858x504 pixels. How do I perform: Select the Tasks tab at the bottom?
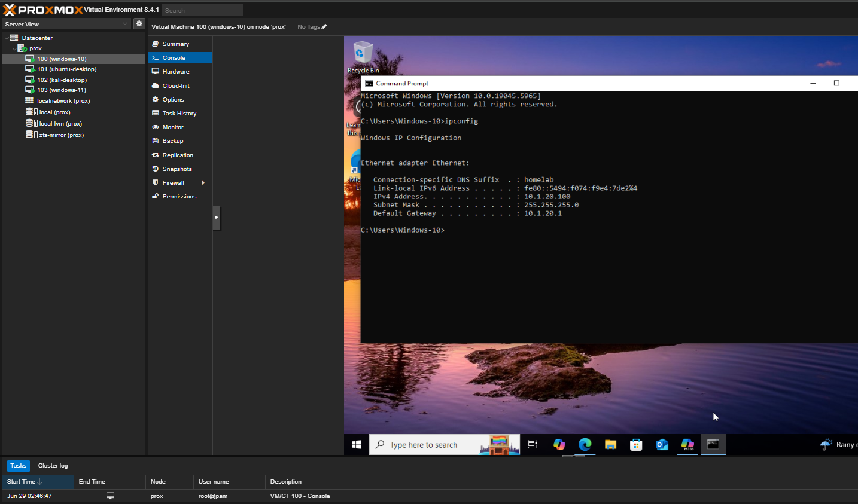click(17, 465)
